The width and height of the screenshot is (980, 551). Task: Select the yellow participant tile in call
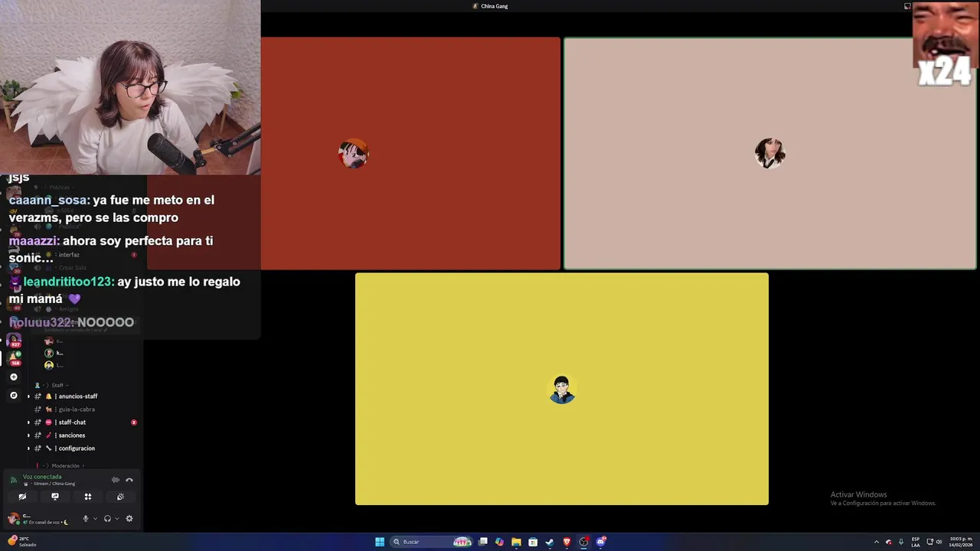(562, 389)
